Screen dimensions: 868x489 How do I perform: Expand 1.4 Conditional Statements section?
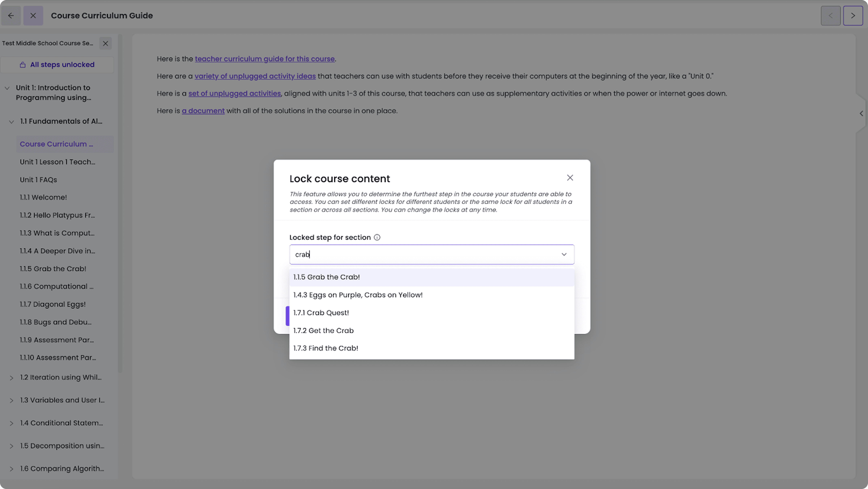pyautogui.click(x=11, y=423)
